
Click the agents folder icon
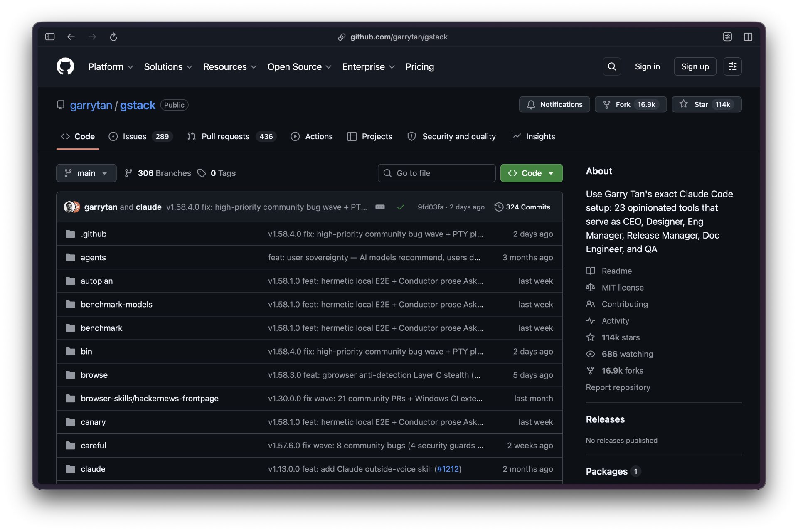click(x=71, y=258)
